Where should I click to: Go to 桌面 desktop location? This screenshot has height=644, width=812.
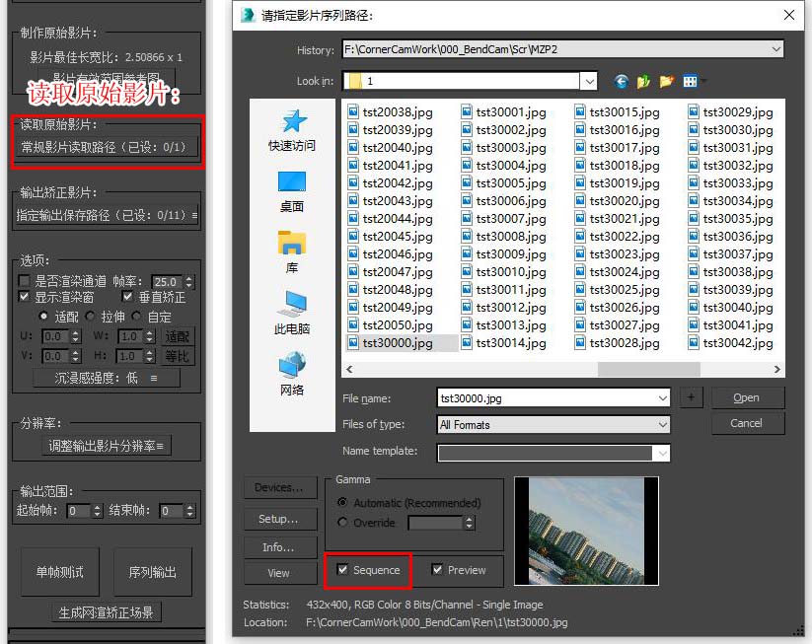pyautogui.click(x=292, y=191)
